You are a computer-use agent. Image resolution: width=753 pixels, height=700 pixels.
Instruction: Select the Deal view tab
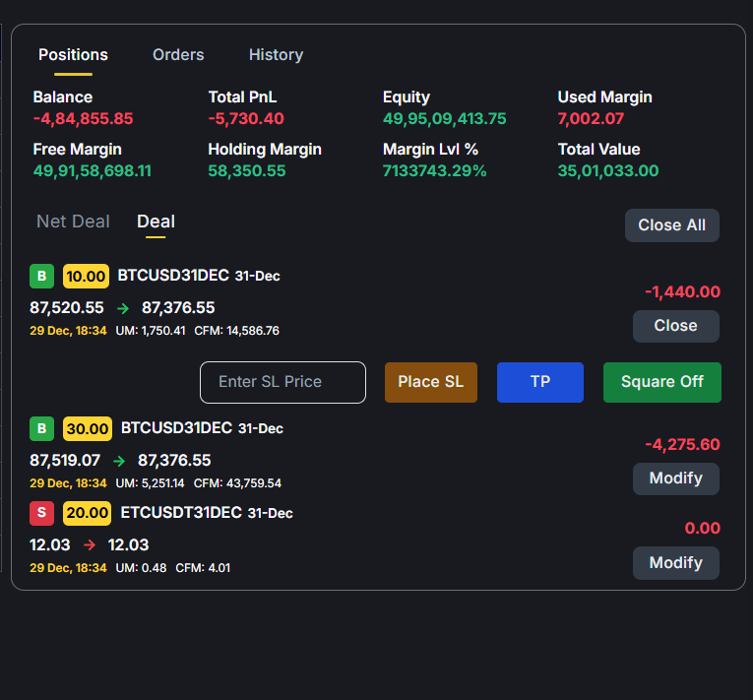pyautogui.click(x=156, y=222)
